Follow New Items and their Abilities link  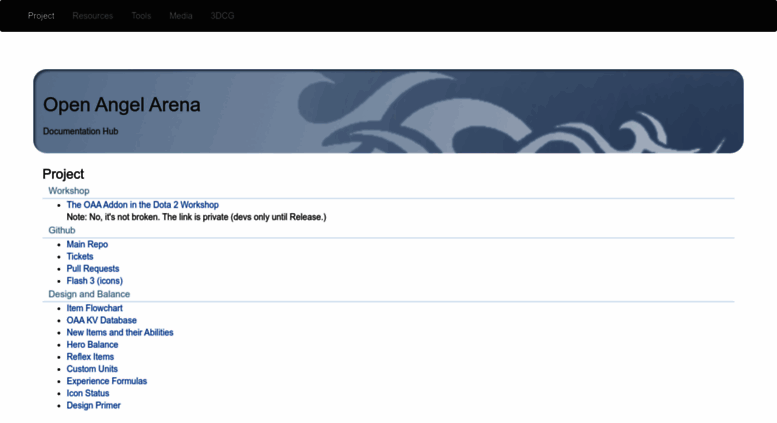coord(120,332)
